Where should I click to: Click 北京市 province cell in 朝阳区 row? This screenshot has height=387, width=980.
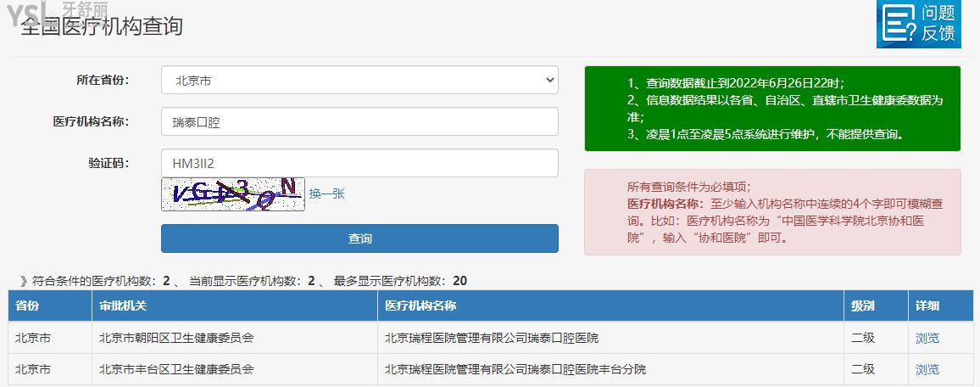coord(50,339)
